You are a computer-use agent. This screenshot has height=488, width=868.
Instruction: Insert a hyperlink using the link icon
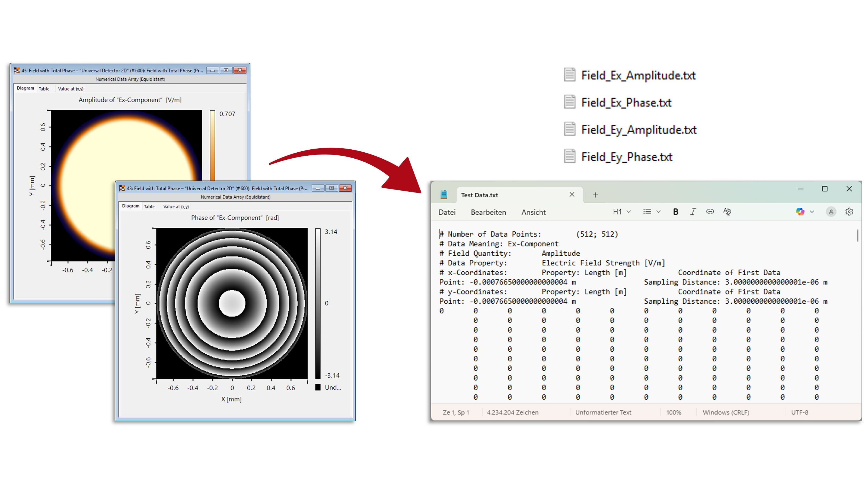click(710, 211)
